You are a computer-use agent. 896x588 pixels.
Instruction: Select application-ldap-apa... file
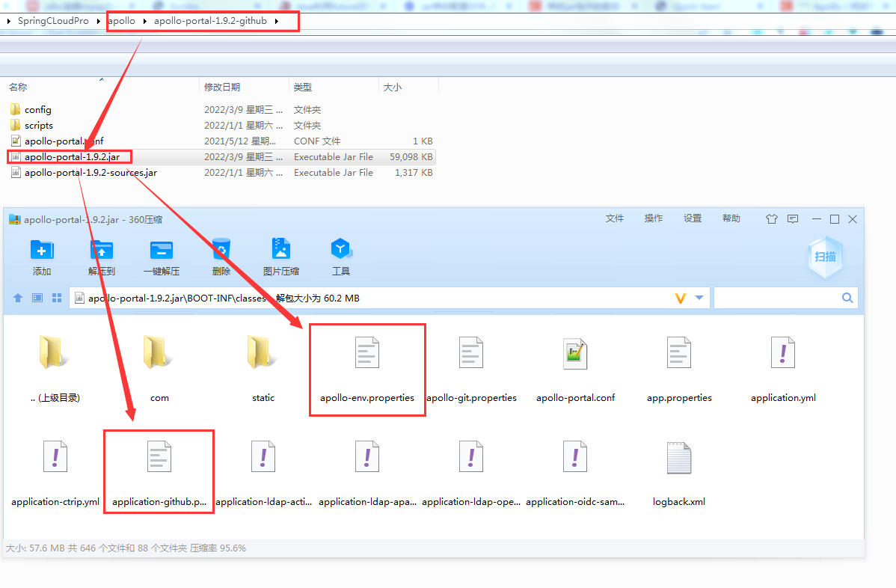coord(367,473)
